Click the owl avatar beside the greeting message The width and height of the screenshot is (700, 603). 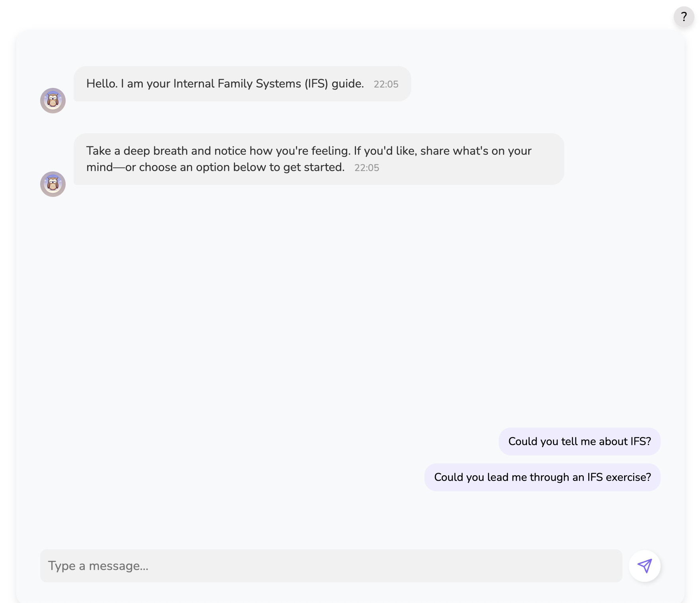point(53,101)
